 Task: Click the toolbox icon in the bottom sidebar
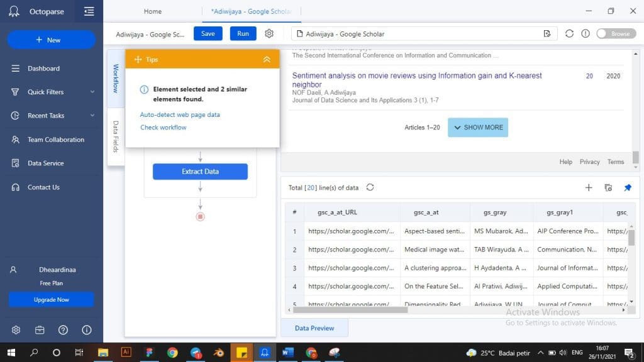pyautogui.click(x=40, y=330)
